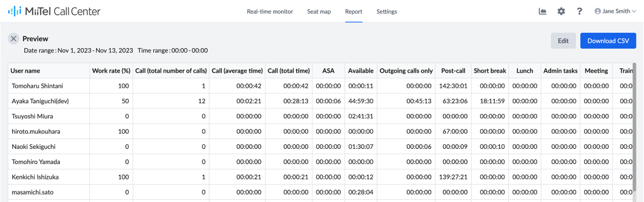Screen dimensions: 644x202
Task: Select the masamichi.sato row name
Action: tap(33, 193)
